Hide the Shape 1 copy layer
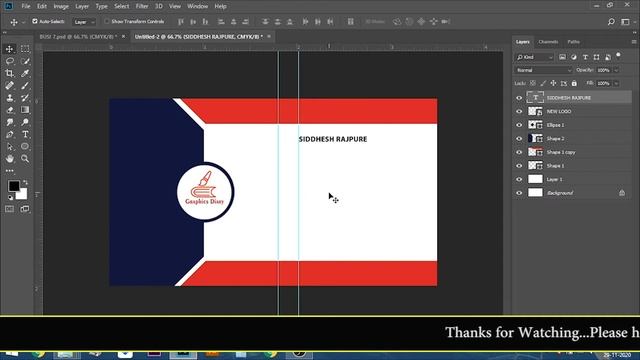 click(x=519, y=152)
